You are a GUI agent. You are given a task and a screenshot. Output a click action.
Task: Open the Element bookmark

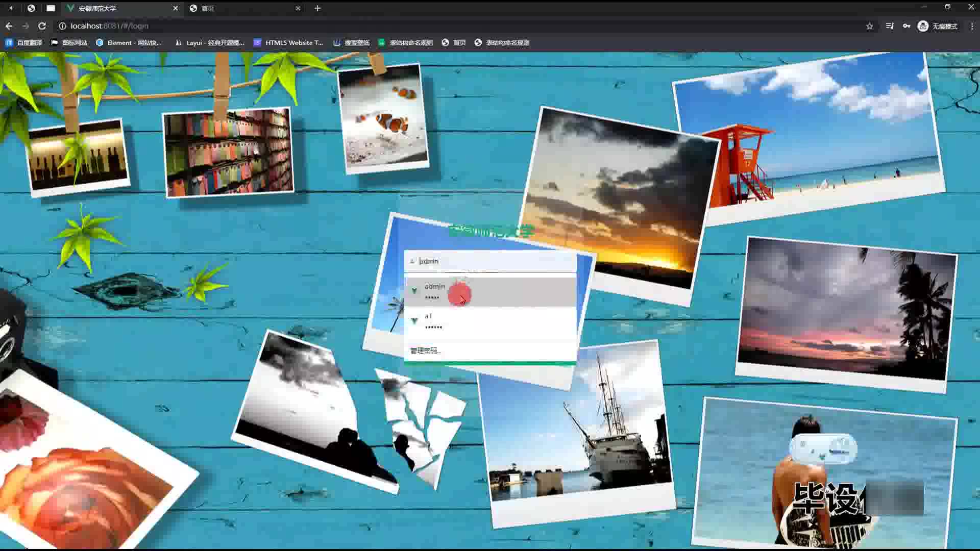129,43
